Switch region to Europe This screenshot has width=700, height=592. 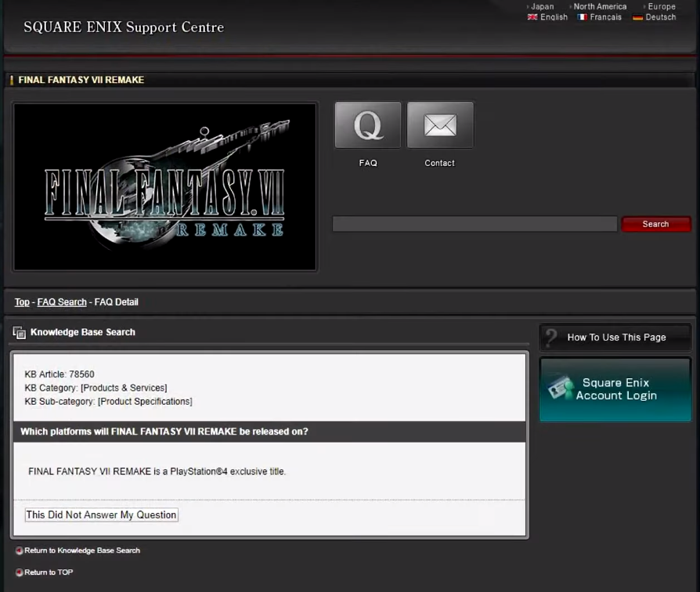pos(662,7)
